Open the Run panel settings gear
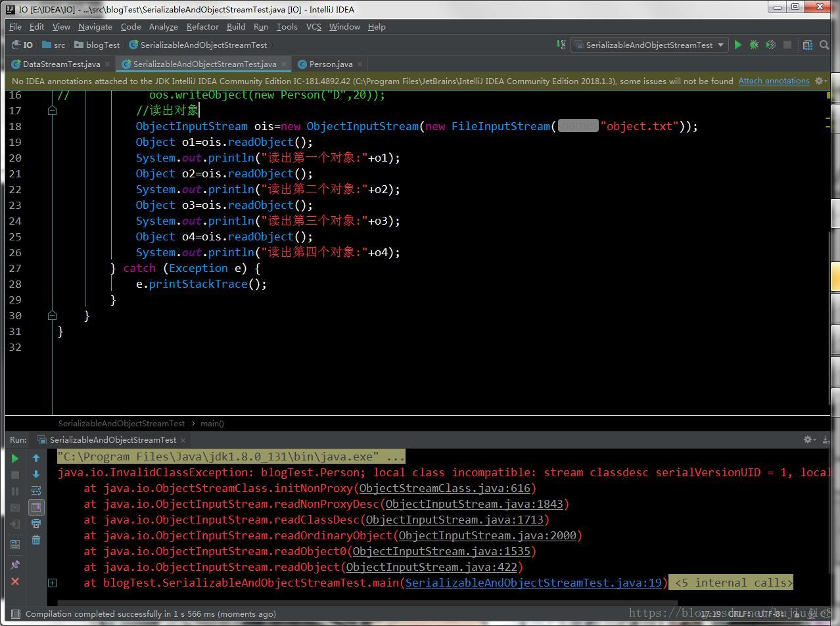 point(810,439)
